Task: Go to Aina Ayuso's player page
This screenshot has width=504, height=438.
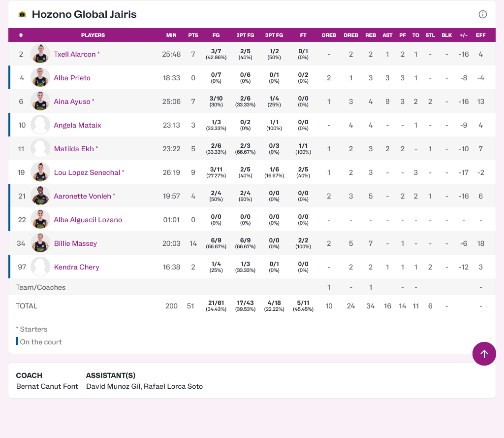Action: [x=72, y=101]
